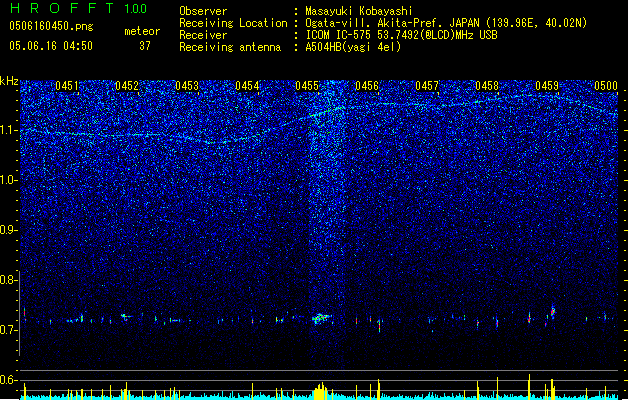Click the 'Observer' field label
This screenshot has height=400, width=629.
point(203,11)
